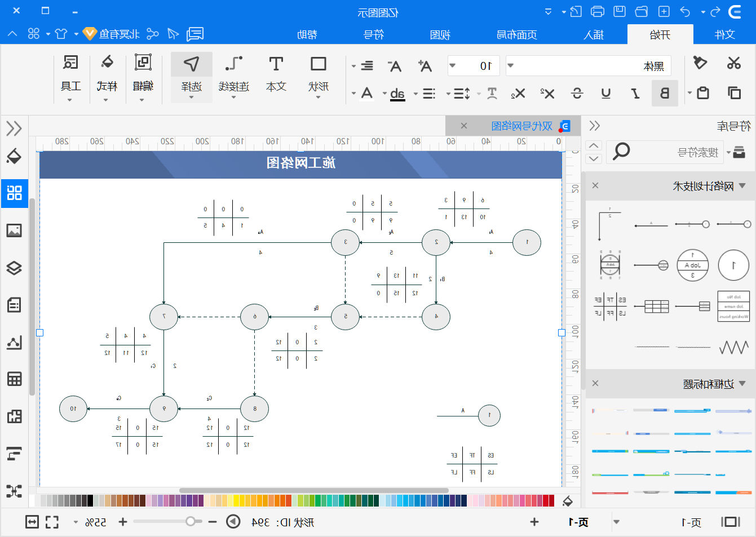Screen dimensions: 756x537
Task: Toggle Subscript formatting
Action: 518,93
